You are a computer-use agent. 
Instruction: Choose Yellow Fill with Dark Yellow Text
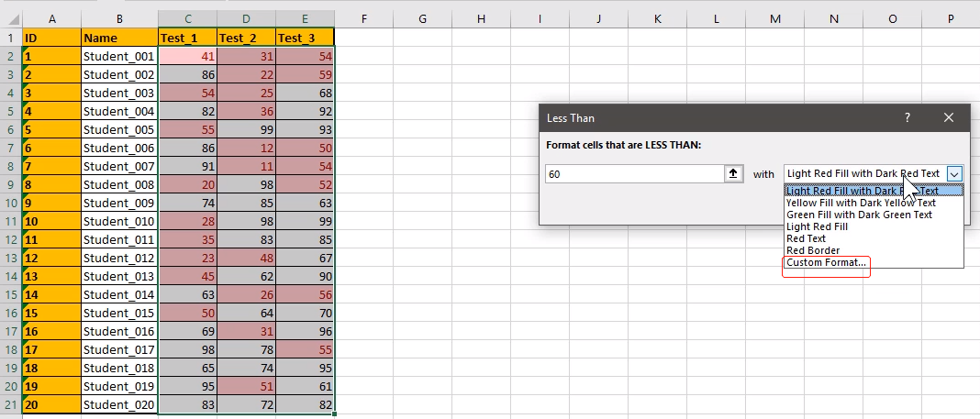pyautogui.click(x=874, y=203)
